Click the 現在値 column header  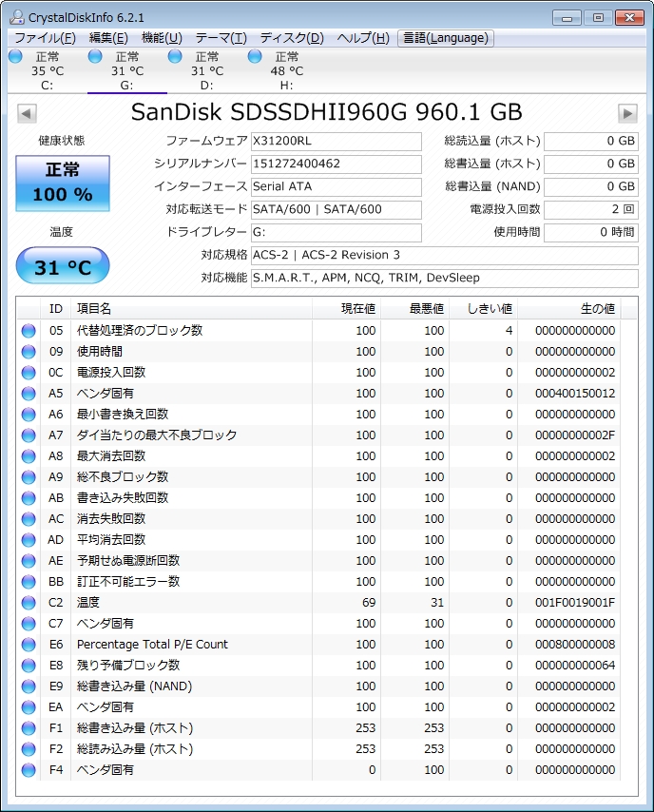tap(346, 309)
